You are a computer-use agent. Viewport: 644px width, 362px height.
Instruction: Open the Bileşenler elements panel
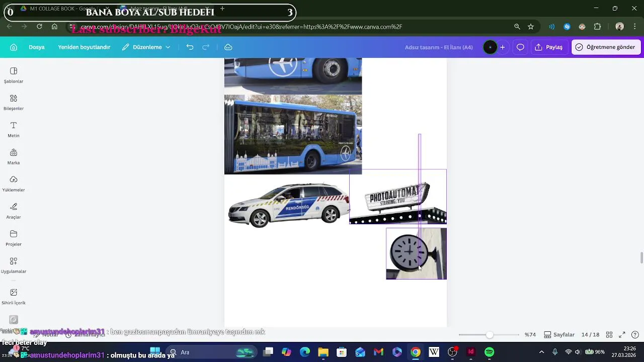[x=14, y=102]
